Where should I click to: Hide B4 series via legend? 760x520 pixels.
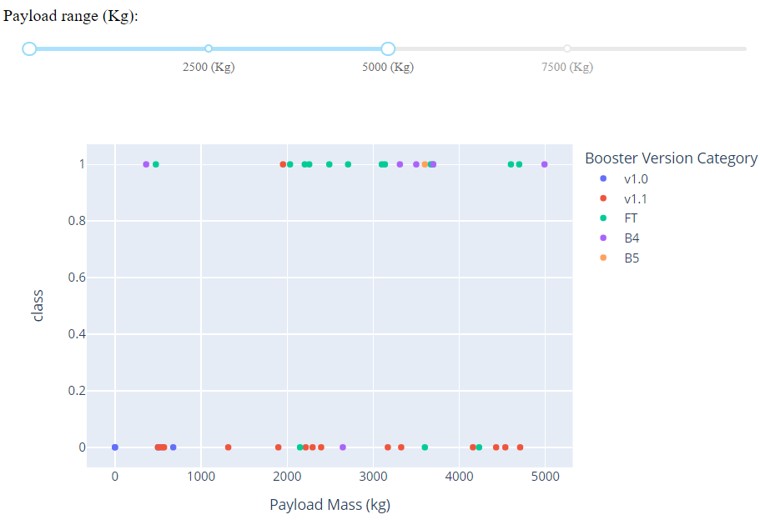click(631, 238)
